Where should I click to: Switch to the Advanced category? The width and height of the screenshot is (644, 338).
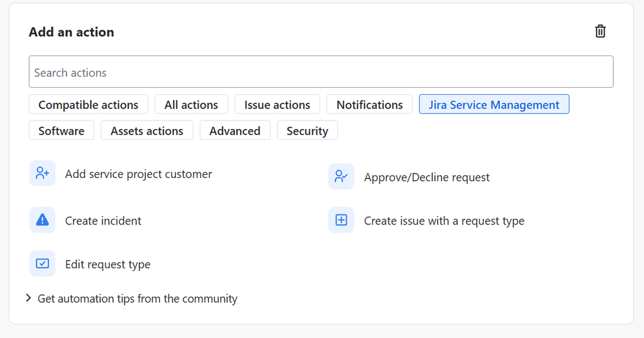[x=235, y=130]
